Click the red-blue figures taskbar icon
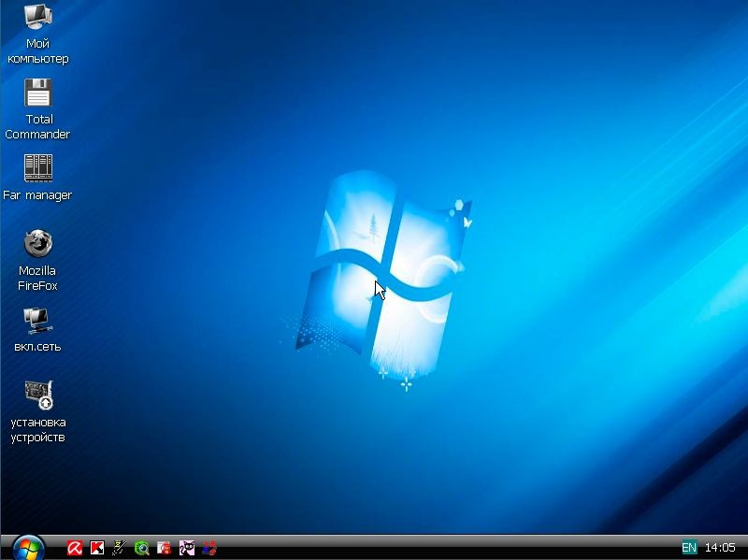This screenshot has height=560, width=748. coord(209,548)
